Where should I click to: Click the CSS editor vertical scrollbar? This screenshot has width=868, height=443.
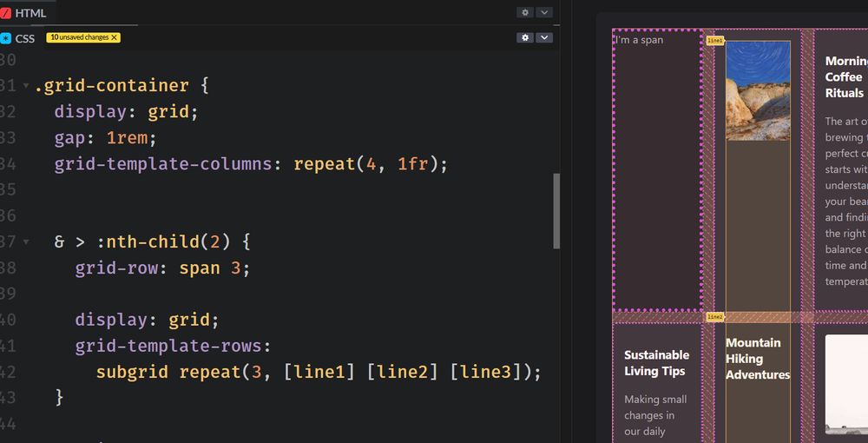coord(556,211)
